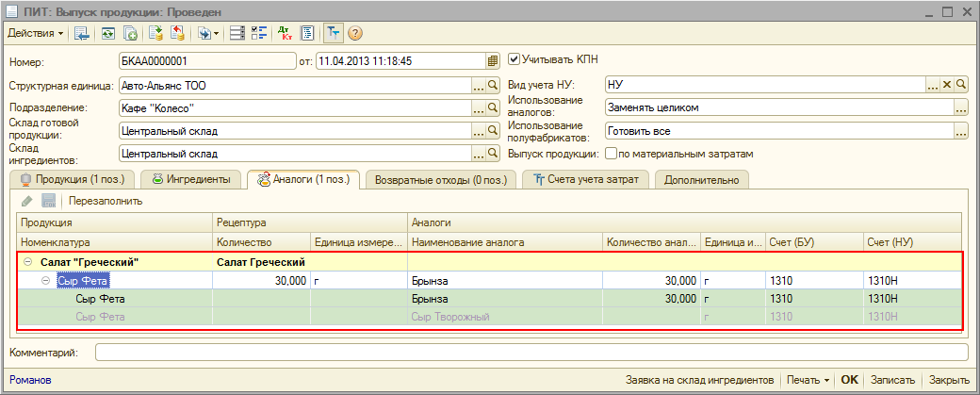The image size is (980, 395).
Task: Toggle the checklist settings toolbar icon
Action: click(261, 33)
